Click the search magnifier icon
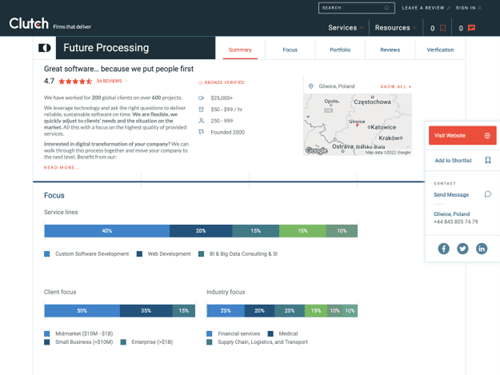This screenshot has width=500, height=375. [387, 8]
